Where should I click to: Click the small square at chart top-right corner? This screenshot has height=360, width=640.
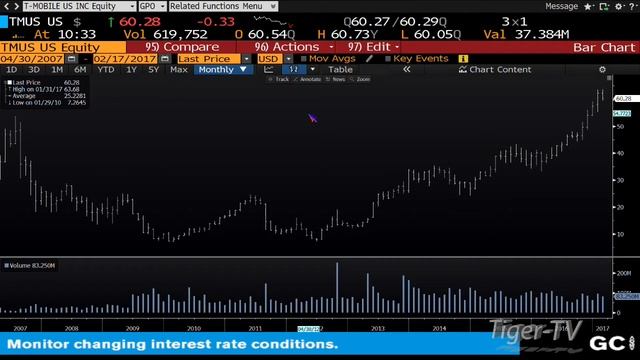pos(609,78)
